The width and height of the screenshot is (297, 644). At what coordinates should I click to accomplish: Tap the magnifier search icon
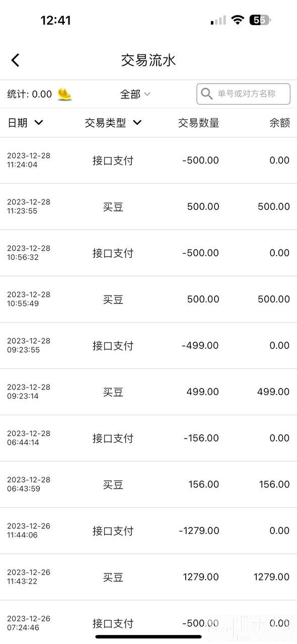206,94
